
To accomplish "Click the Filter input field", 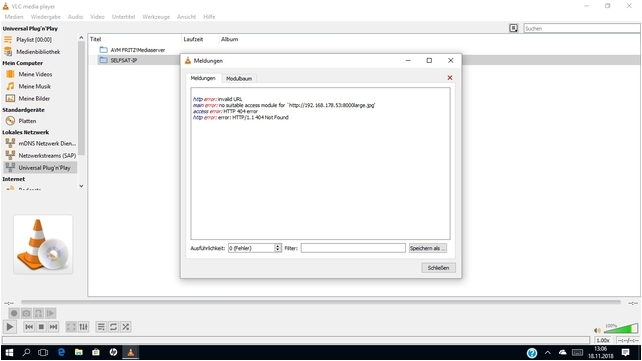I will [x=353, y=248].
